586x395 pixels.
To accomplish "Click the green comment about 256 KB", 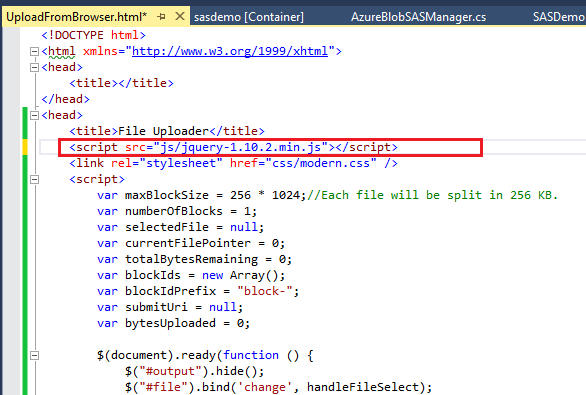I will click(432, 195).
